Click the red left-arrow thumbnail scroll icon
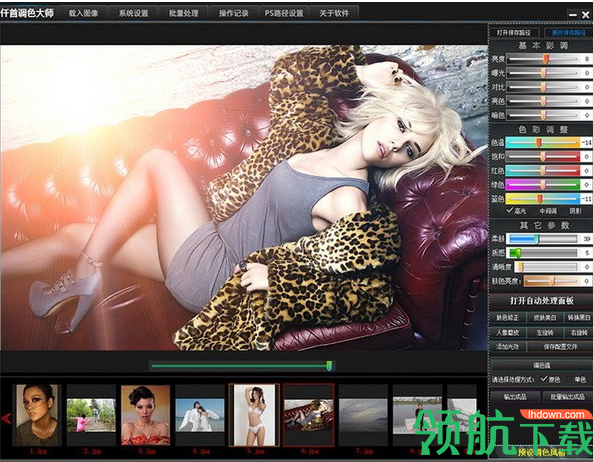 6,418
